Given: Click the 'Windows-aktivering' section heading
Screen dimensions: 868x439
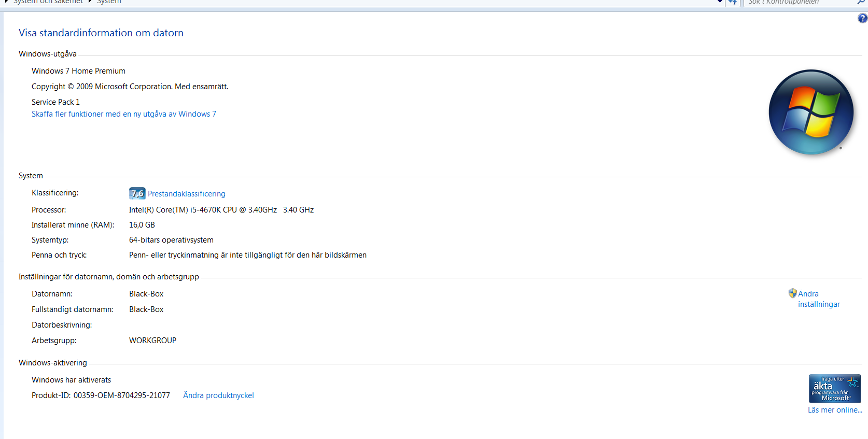Looking at the screenshot, I should [53, 363].
